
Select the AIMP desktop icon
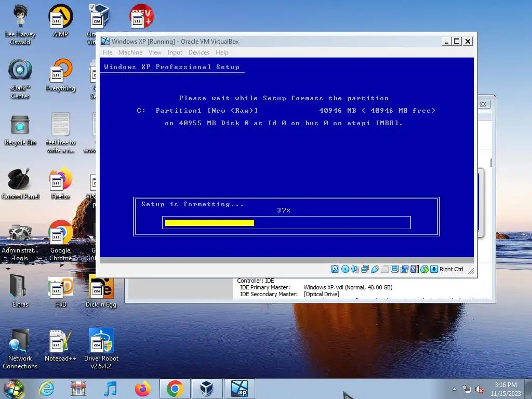coord(60,21)
